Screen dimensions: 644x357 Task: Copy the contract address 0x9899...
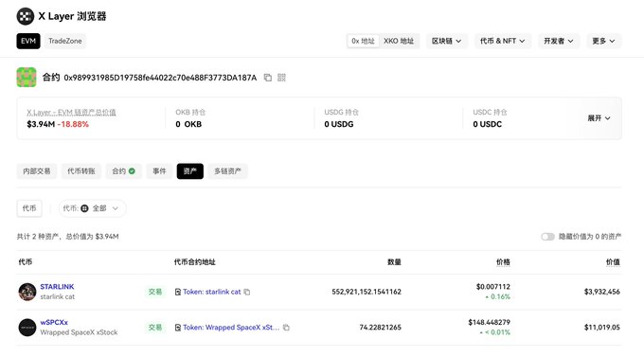tap(268, 78)
